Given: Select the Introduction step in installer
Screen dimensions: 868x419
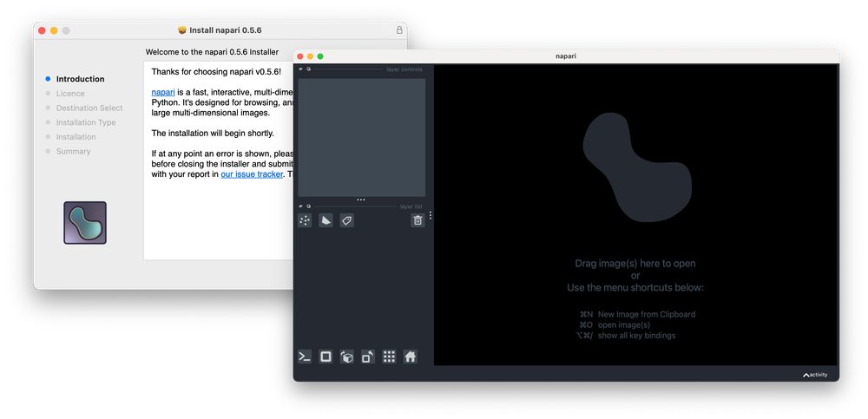Looking at the screenshot, I should click(80, 79).
